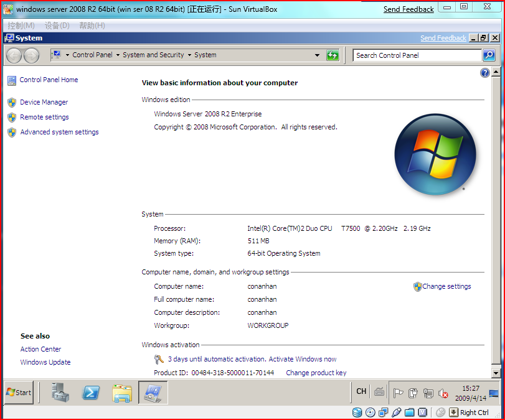Click shield icon beside Device Manager
The image size is (505, 420).
coord(12,102)
